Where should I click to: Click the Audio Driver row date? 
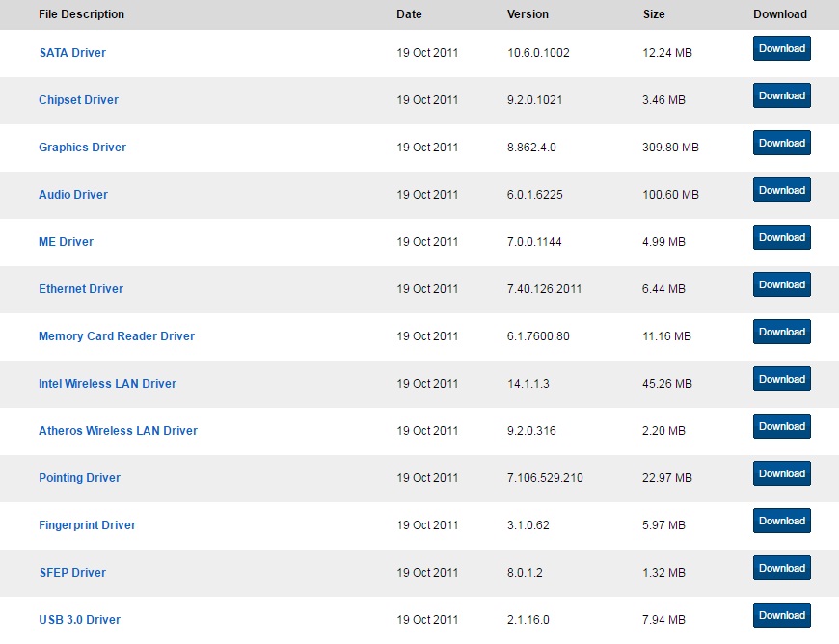pos(427,195)
